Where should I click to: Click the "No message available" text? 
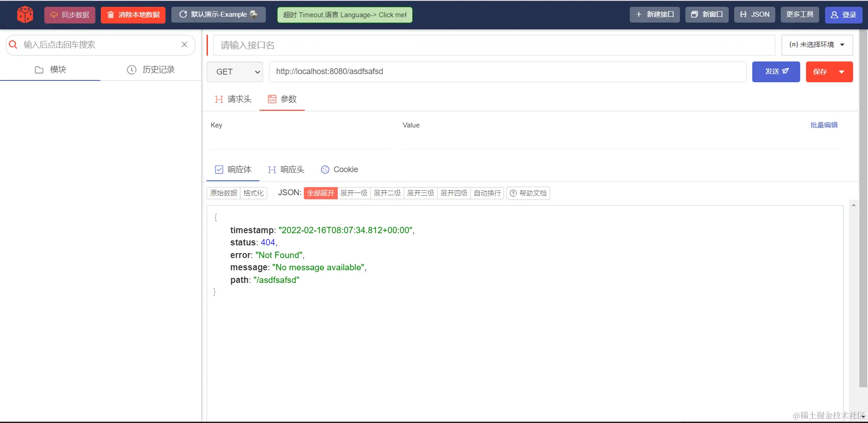click(318, 268)
